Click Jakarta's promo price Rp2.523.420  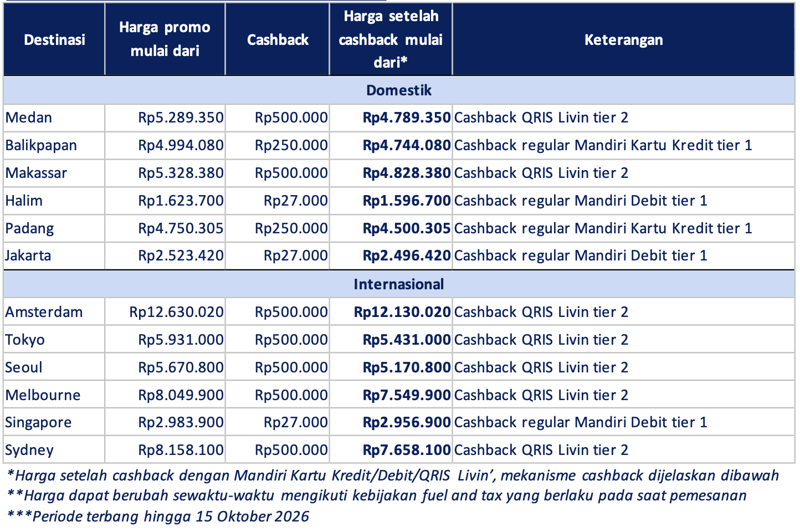(181, 255)
